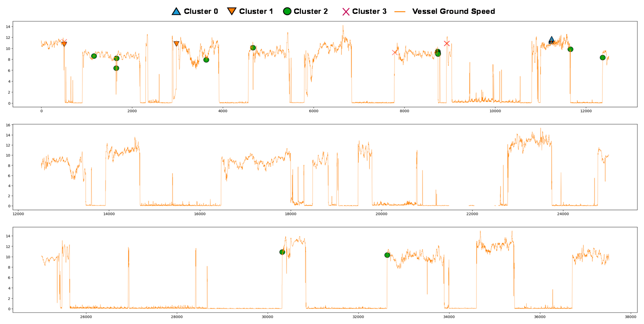Click the green Cluster 2 circle legend icon

pyautogui.click(x=287, y=11)
